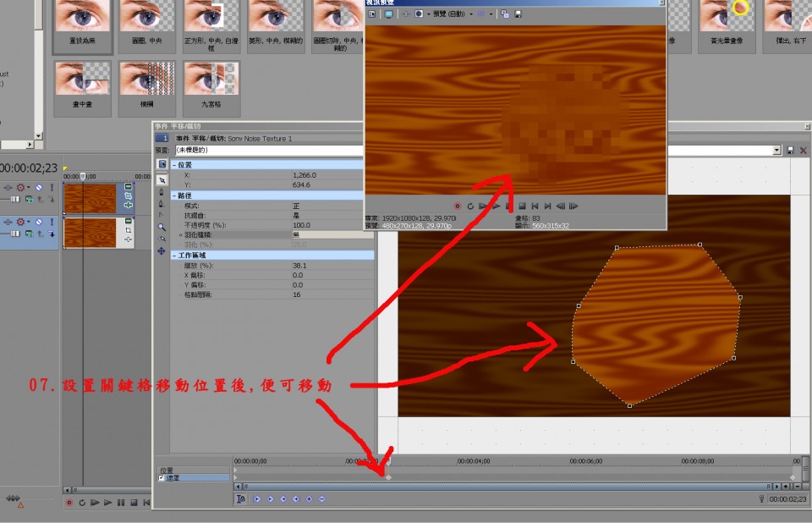Viewport: 812px width, 523px height.
Task: Click the loop playback icon in the preview window
Action: (x=470, y=206)
